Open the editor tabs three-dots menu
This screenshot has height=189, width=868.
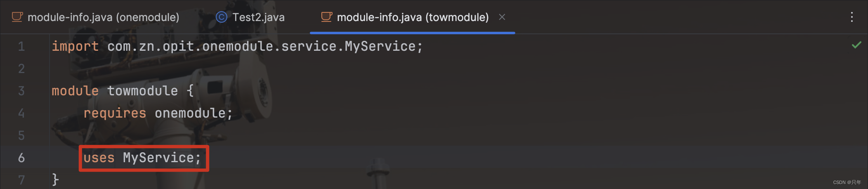[852, 17]
